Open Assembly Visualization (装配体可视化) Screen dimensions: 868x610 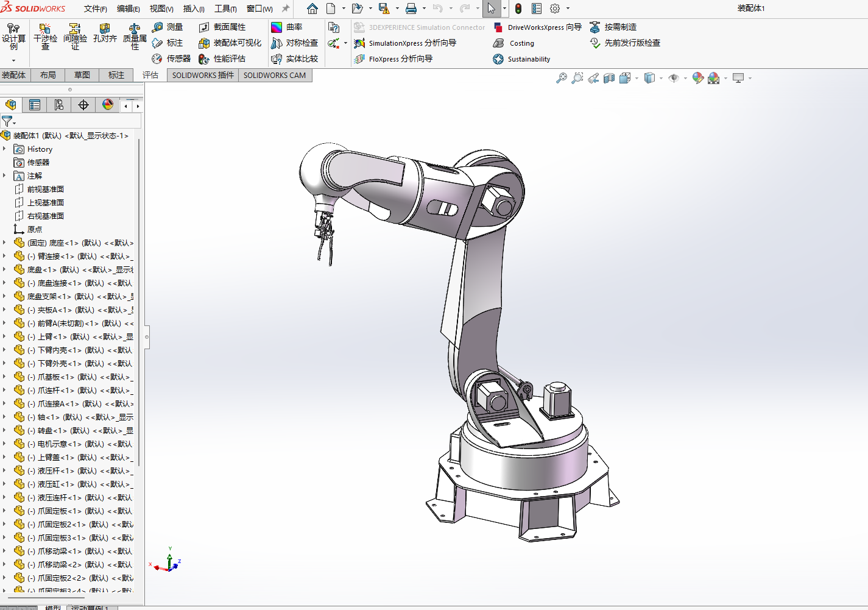230,43
